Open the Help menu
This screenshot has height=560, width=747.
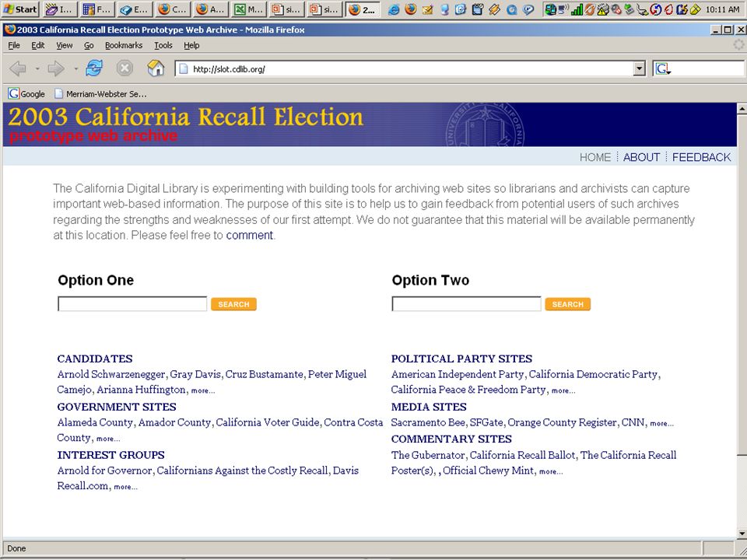click(x=191, y=45)
